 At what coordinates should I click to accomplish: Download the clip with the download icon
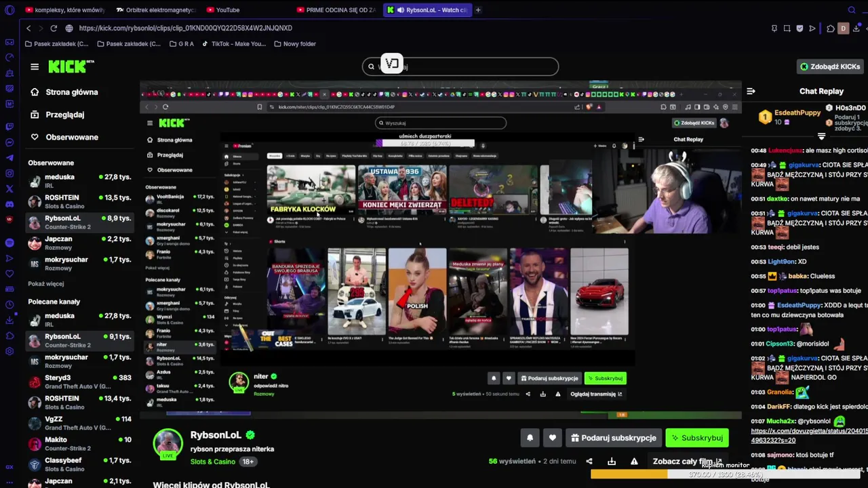612,462
